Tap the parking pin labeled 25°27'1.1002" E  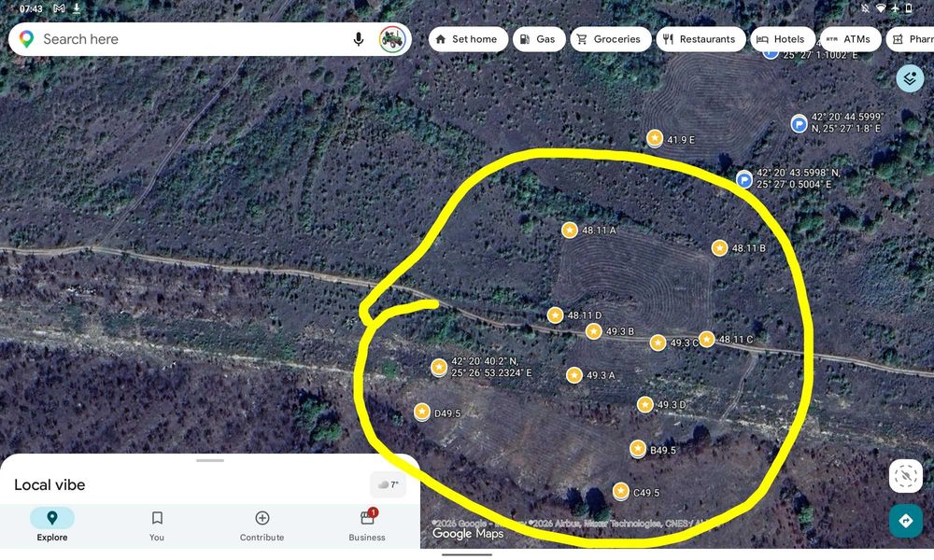(771, 53)
